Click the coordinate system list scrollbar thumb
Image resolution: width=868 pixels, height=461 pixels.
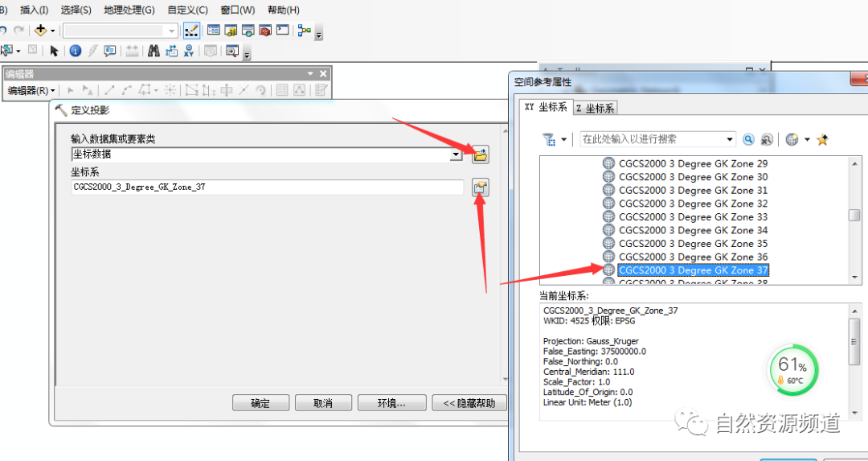pyautogui.click(x=854, y=216)
